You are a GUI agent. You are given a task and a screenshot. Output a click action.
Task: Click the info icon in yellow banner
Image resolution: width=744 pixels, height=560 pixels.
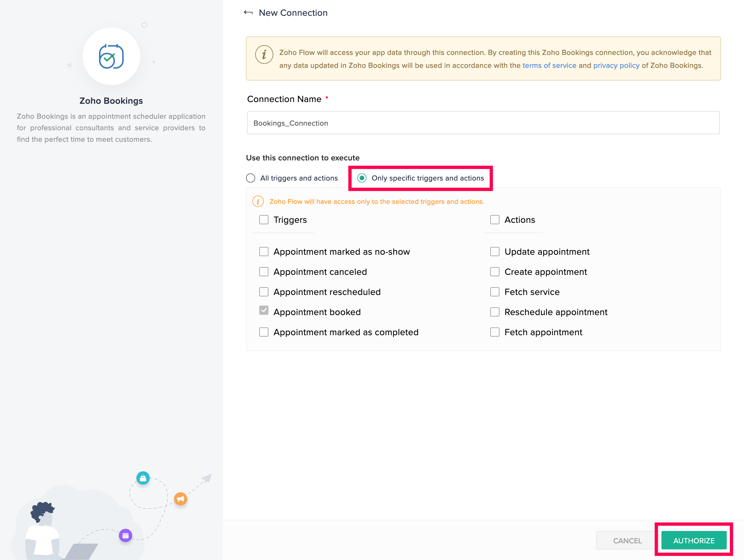coord(264,54)
